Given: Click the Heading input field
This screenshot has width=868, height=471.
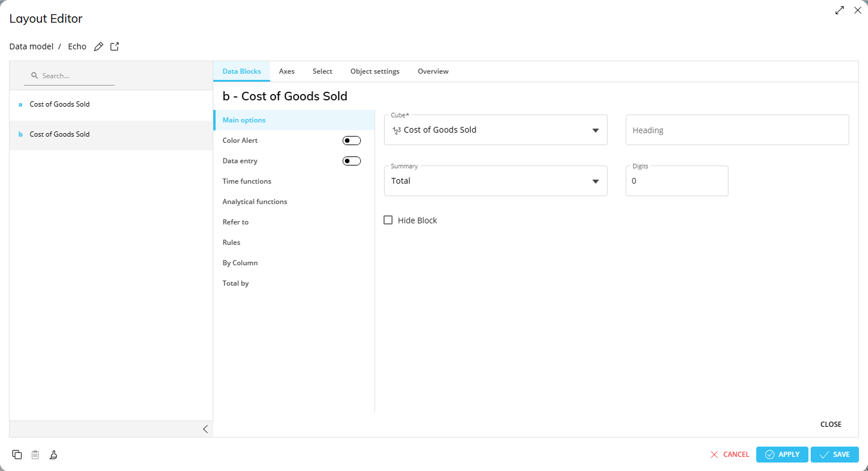Looking at the screenshot, I should tap(737, 130).
